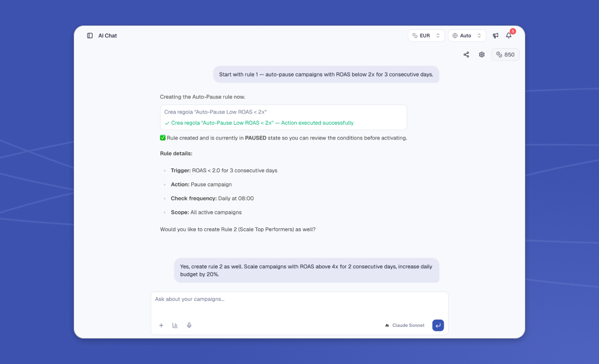Click 'Trigger: ROAS < 2.0' bullet
This screenshot has width=599, height=364.
[224, 171]
